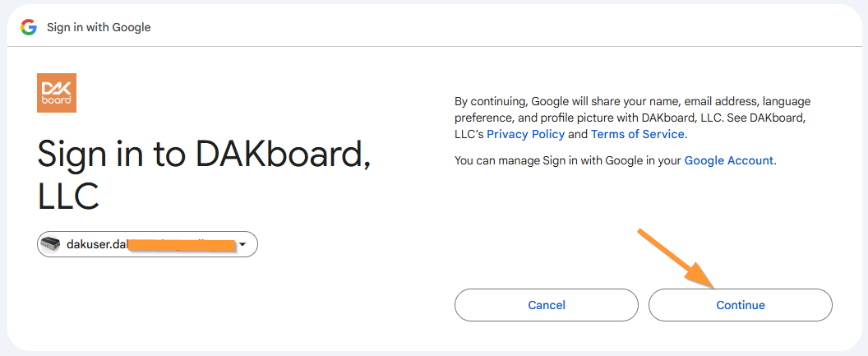Expand the account selector caret arrow
Image resolution: width=868 pixels, height=356 pixels.
coord(242,244)
